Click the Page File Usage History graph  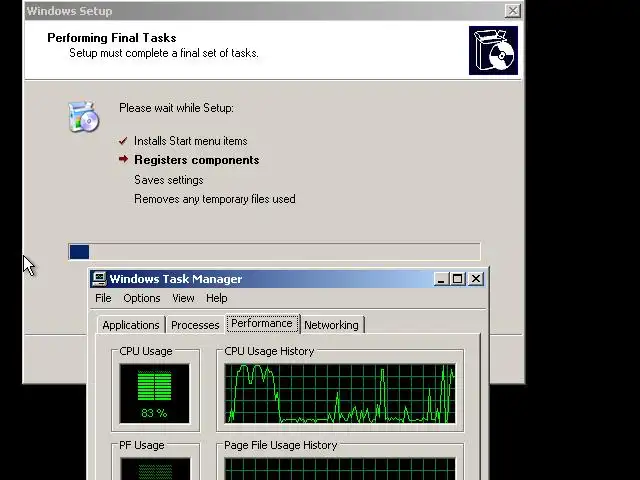pyautogui.click(x=340, y=469)
